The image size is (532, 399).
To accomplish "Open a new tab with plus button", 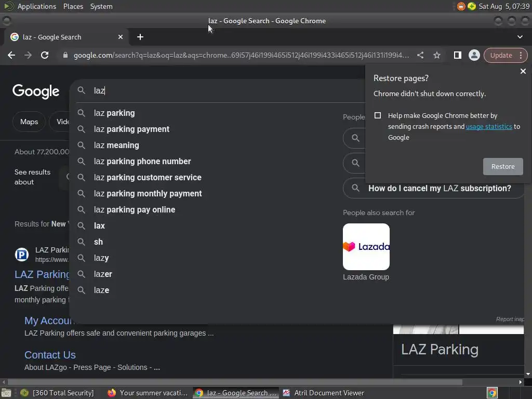I will [140, 37].
